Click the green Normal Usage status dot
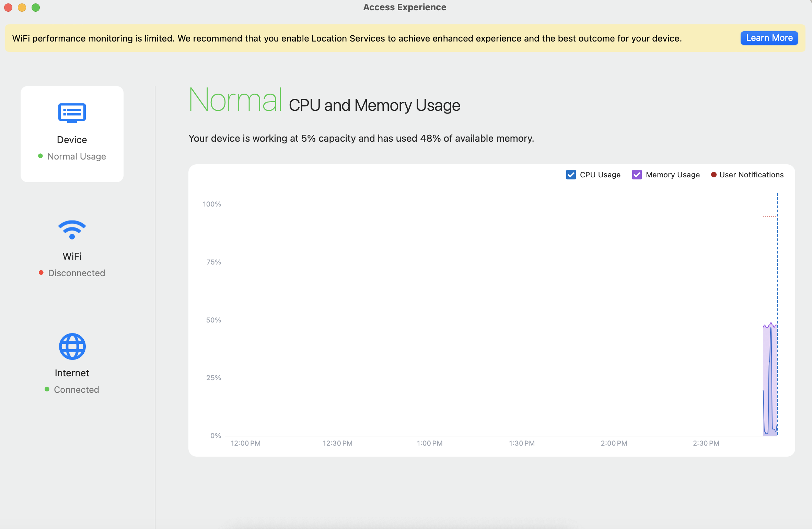This screenshot has height=529, width=812. 40,156
